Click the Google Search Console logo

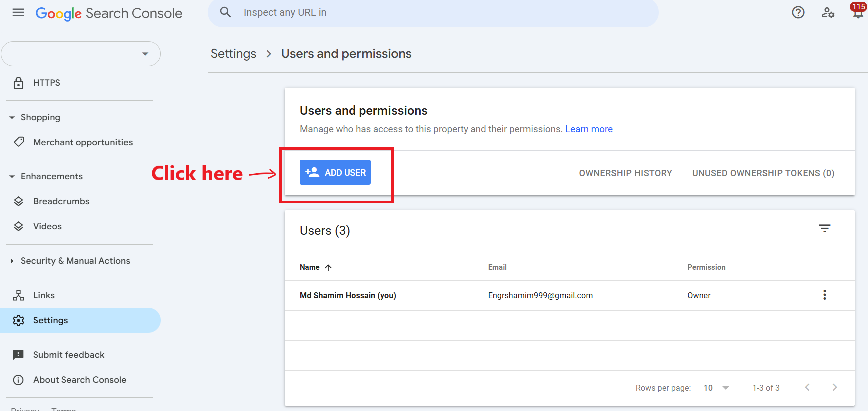coord(109,13)
